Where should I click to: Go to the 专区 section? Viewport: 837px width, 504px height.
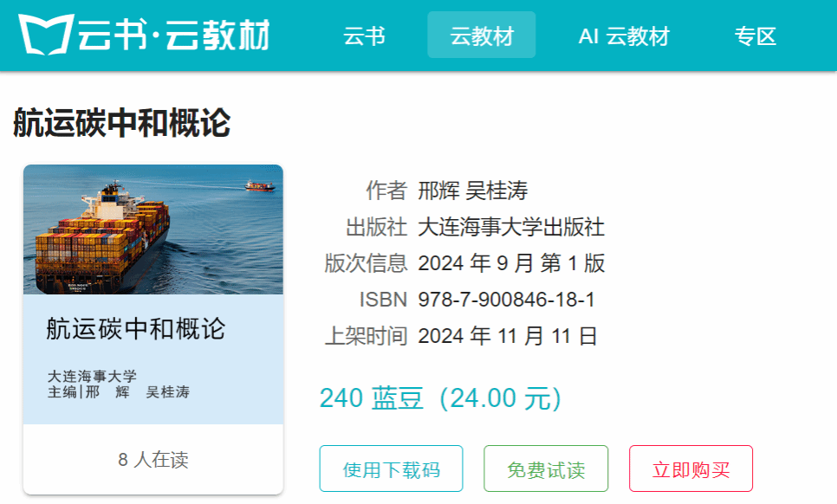click(x=755, y=36)
